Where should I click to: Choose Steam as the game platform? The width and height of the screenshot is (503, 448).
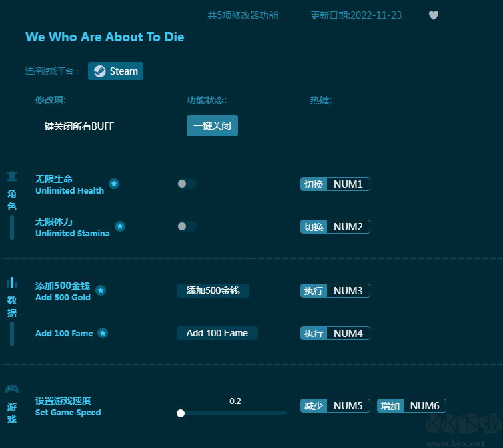point(115,71)
